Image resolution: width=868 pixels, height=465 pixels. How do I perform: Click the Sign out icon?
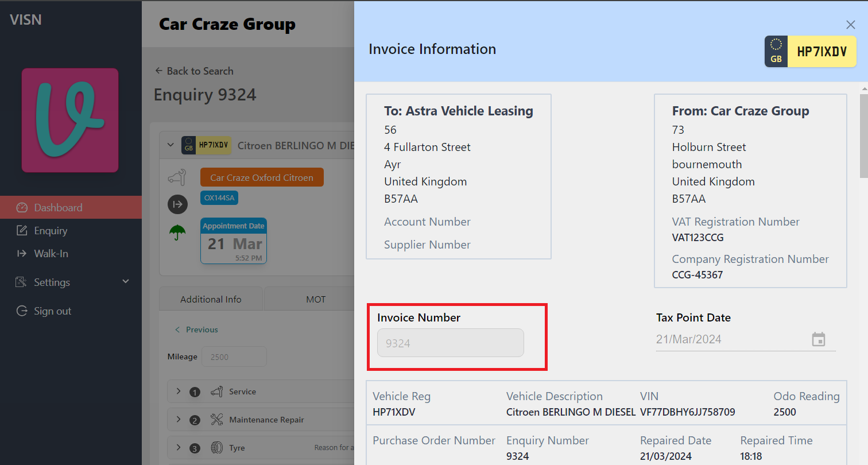pos(22,311)
